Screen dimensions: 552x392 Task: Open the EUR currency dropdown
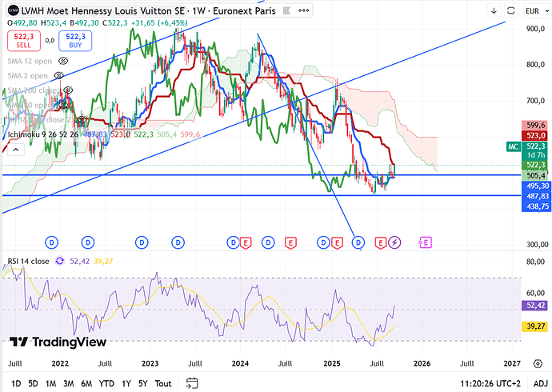[x=534, y=10]
